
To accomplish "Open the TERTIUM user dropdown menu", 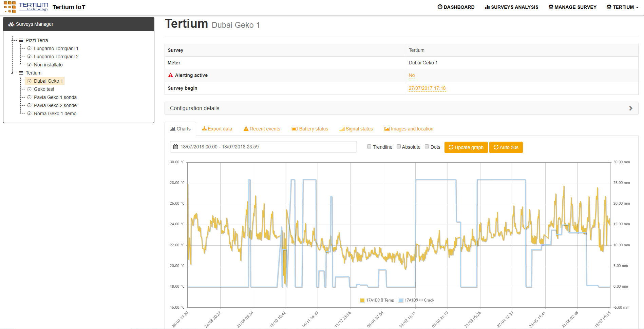I will pyautogui.click(x=622, y=7).
